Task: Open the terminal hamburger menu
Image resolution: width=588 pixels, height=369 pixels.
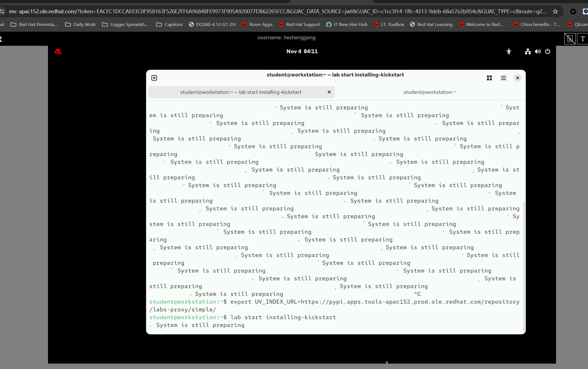Action: point(503,78)
